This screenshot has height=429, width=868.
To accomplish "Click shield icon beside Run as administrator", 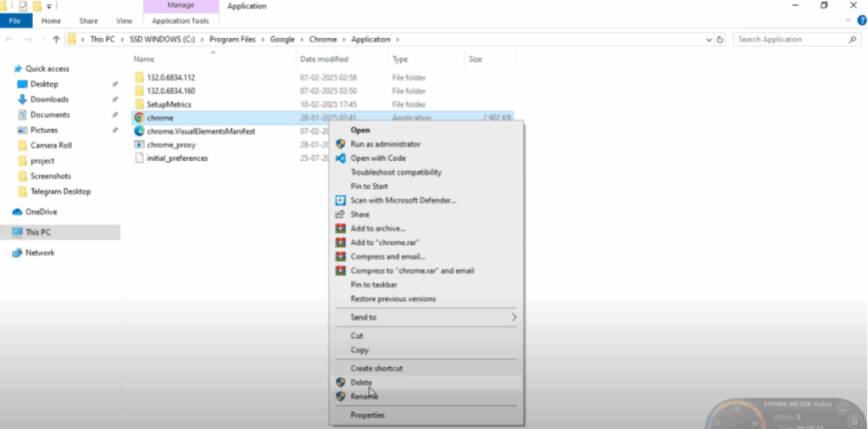I will [x=341, y=144].
